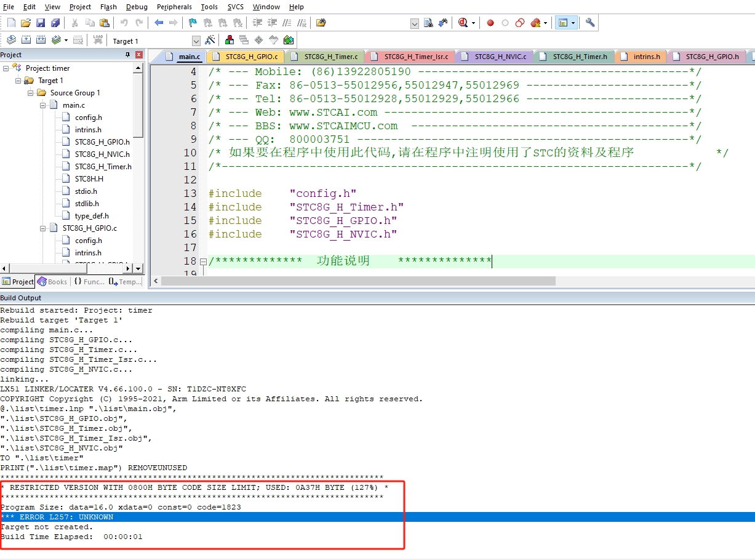The image size is (755, 560).
Task: Click the ERROR L257: UNKNOWN output line
Action: pos(377,517)
